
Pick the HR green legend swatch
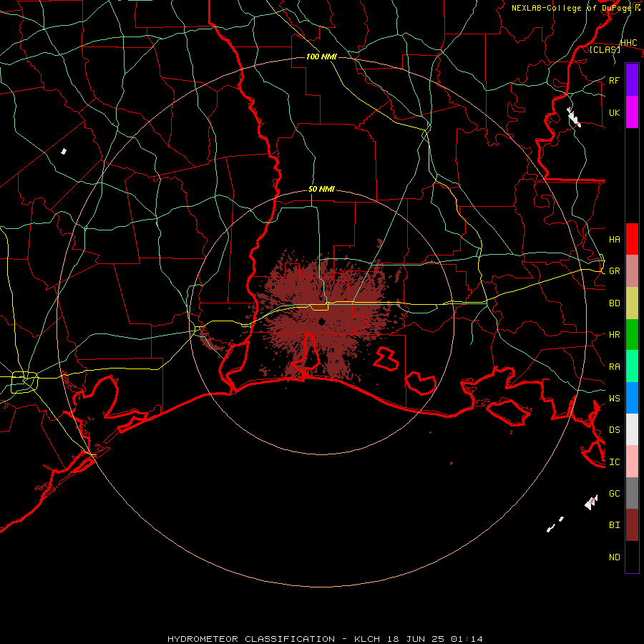coord(632,335)
